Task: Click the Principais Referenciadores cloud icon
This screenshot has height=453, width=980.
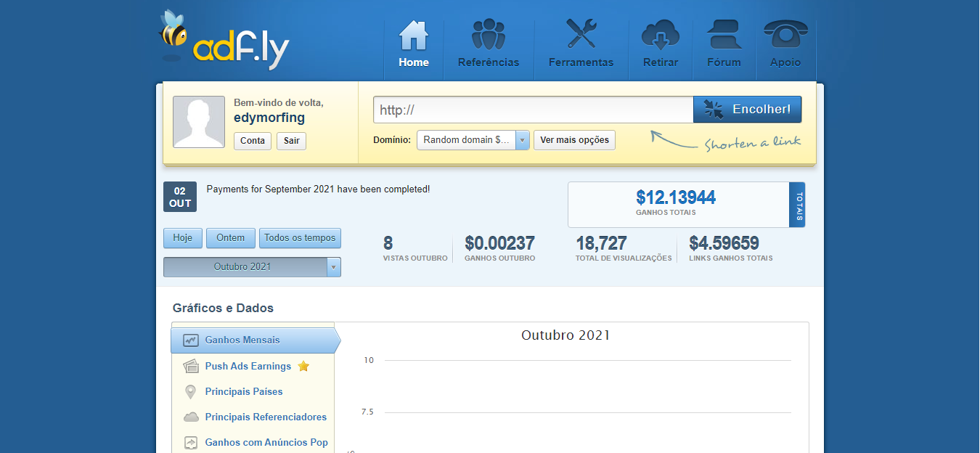Action: pos(191,417)
